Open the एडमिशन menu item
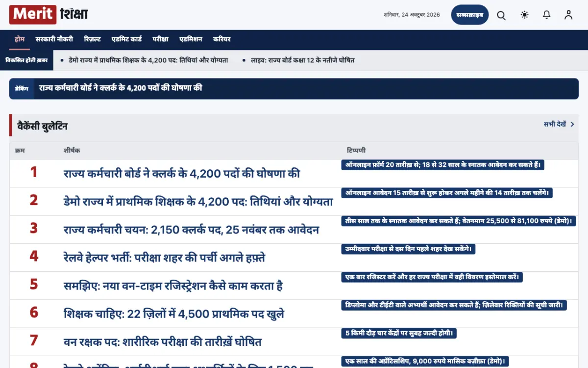This screenshot has width=588, height=368. click(191, 39)
